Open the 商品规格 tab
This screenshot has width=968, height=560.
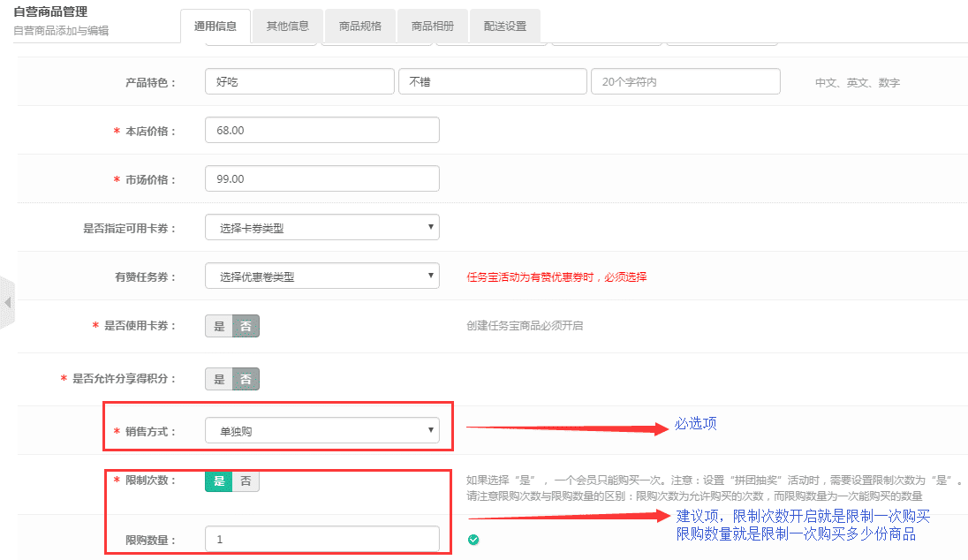tap(360, 26)
